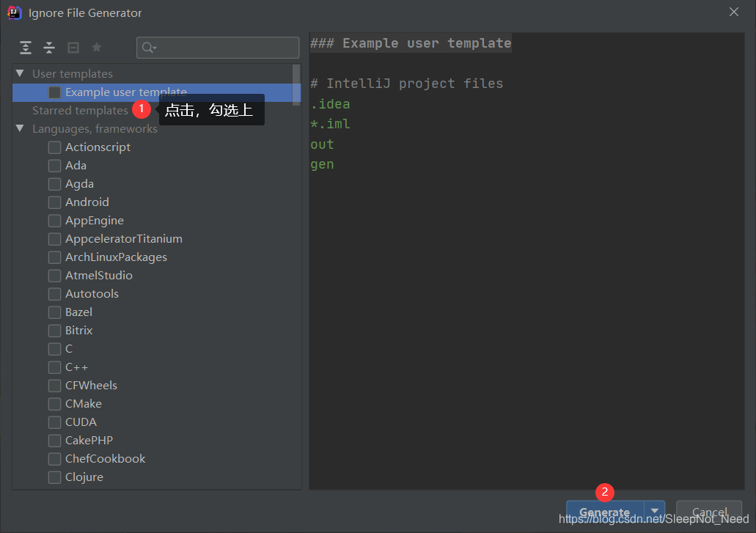Click the Generate button
This screenshot has width=756, height=533.
point(605,512)
